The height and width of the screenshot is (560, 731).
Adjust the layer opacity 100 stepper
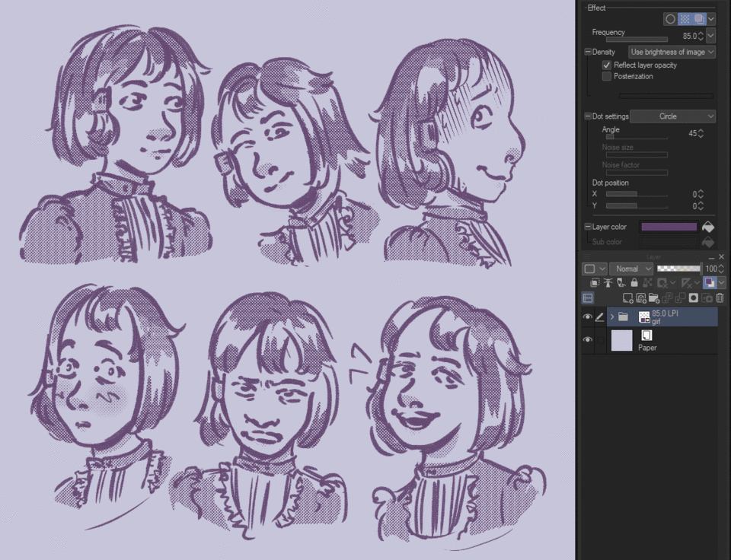(x=721, y=269)
